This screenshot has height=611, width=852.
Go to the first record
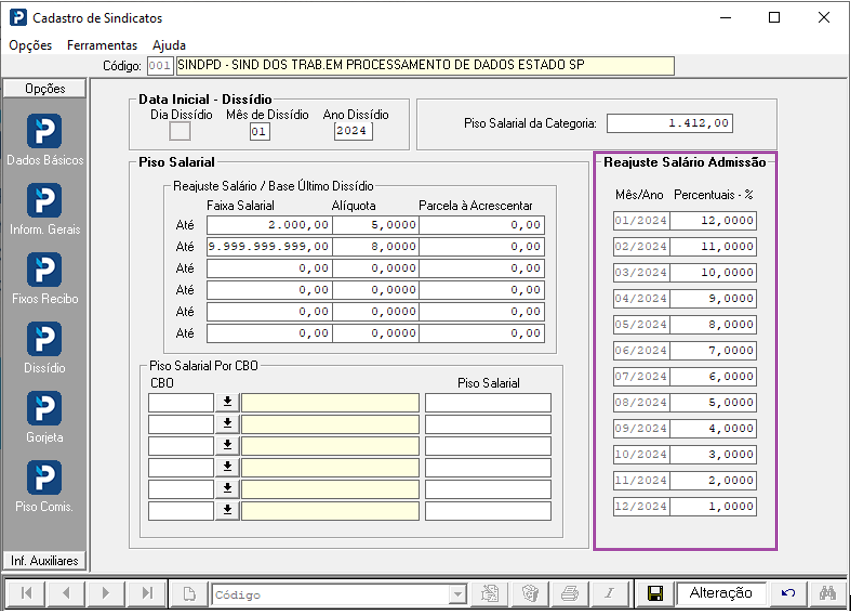coord(26,593)
